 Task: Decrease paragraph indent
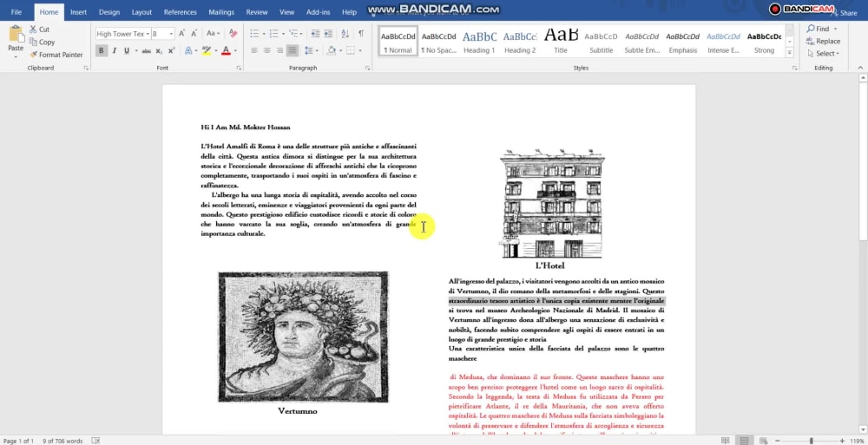point(316,34)
